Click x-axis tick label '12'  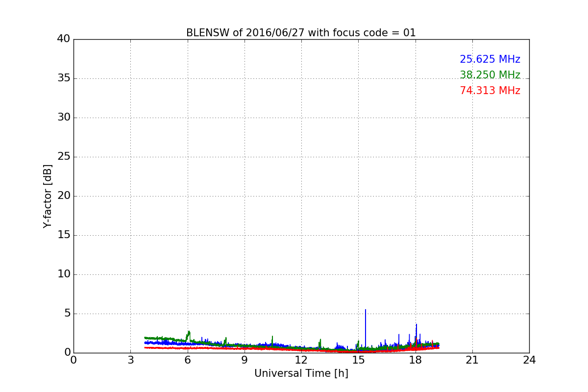point(301,360)
